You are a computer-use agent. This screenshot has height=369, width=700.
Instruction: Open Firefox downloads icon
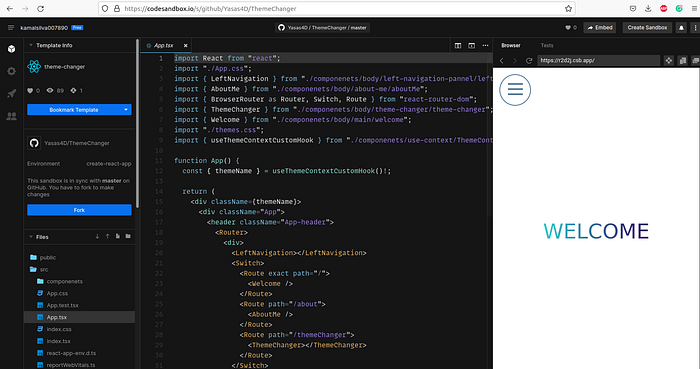coord(648,8)
